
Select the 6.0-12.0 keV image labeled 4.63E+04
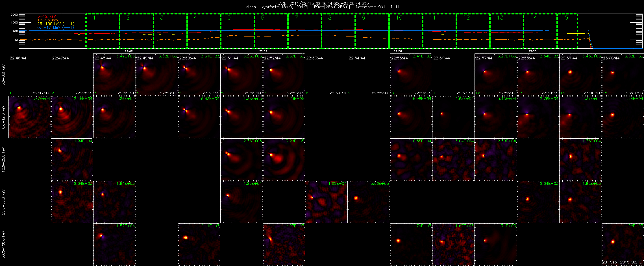coord(453,117)
